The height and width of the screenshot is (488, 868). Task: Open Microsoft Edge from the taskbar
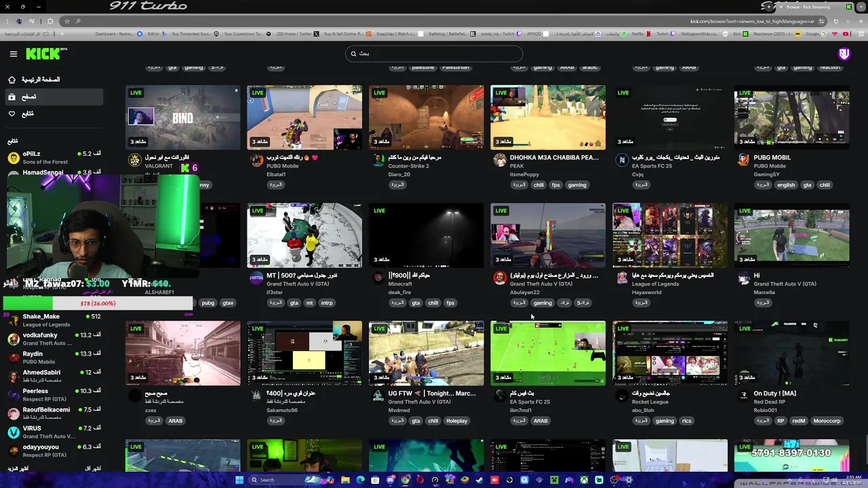click(360, 480)
